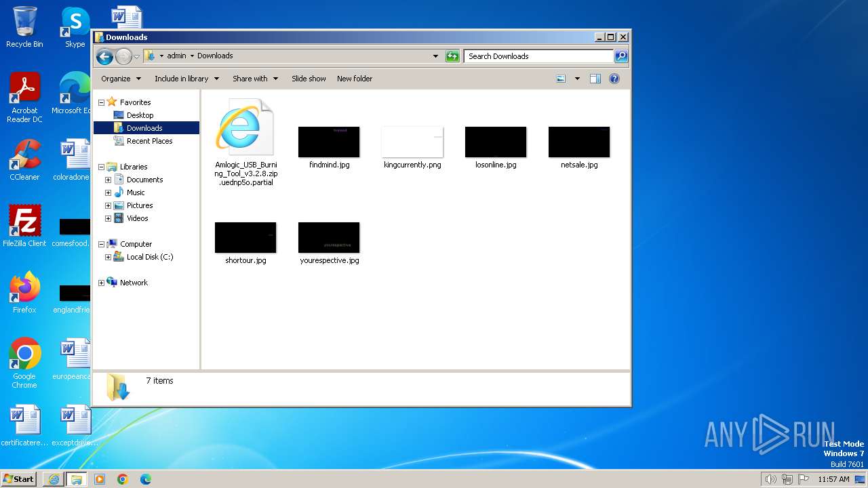Change your view icon button
The height and width of the screenshot is (488, 868).
pyautogui.click(x=561, y=79)
